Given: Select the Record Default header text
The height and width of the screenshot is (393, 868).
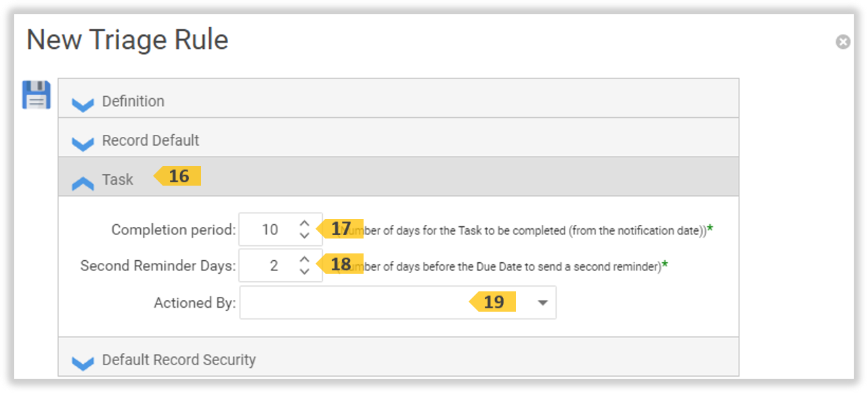Looking at the screenshot, I should tap(150, 141).
